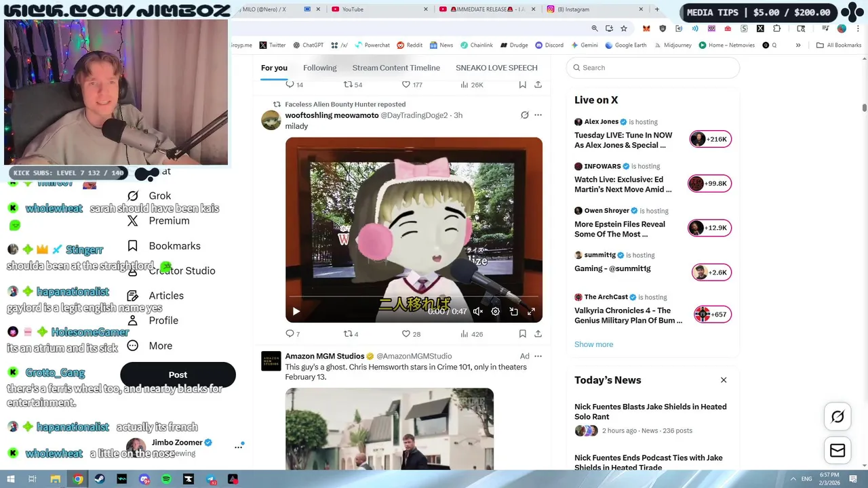This screenshot has width=868, height=488.
Task: Expand the More sidebar menu
Action: [x=150, y=346]
